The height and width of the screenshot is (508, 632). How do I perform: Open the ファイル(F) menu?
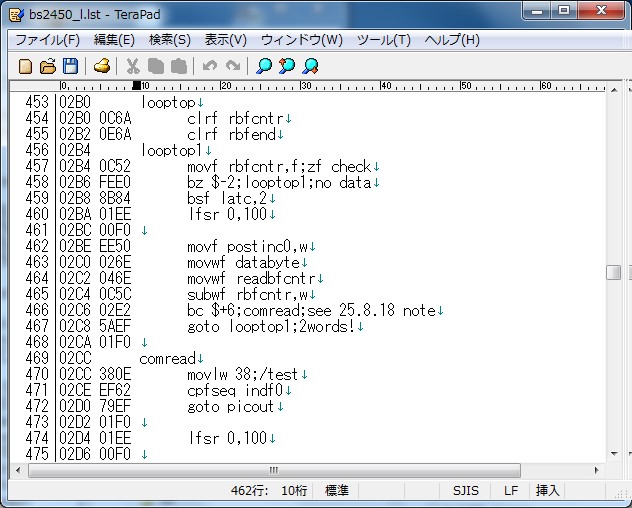tap(47, 40)
